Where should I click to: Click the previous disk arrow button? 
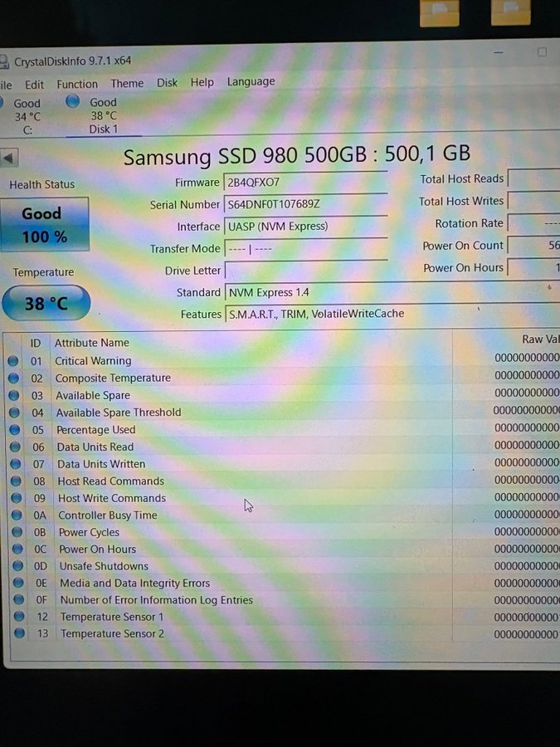pyautogui.click(x=9, y=158)
